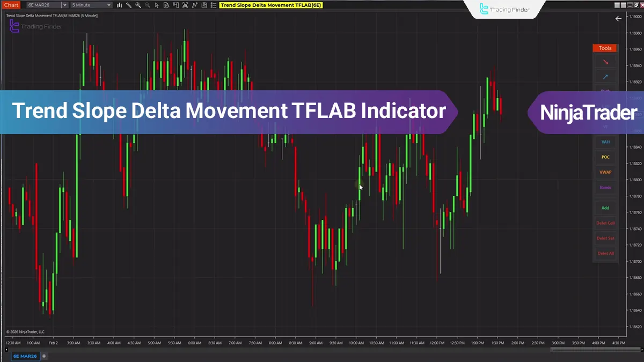644x362 pixels.
Task: Open the chart style bars icon
Action: [119, 5]
